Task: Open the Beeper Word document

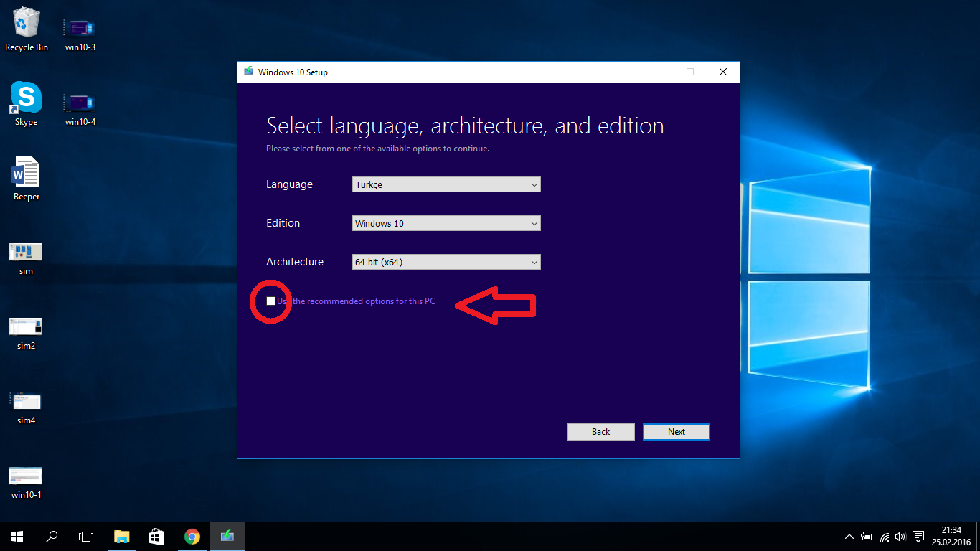Action: point(26,172)
